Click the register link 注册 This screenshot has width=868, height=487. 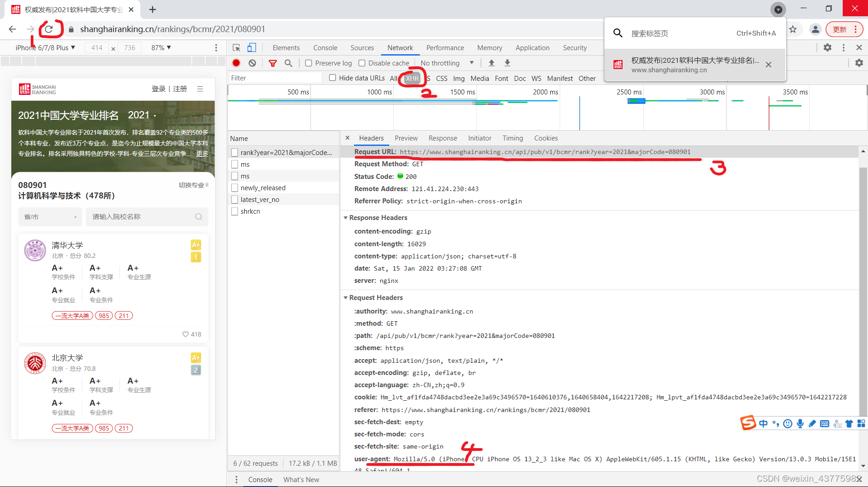coord(180,89)
